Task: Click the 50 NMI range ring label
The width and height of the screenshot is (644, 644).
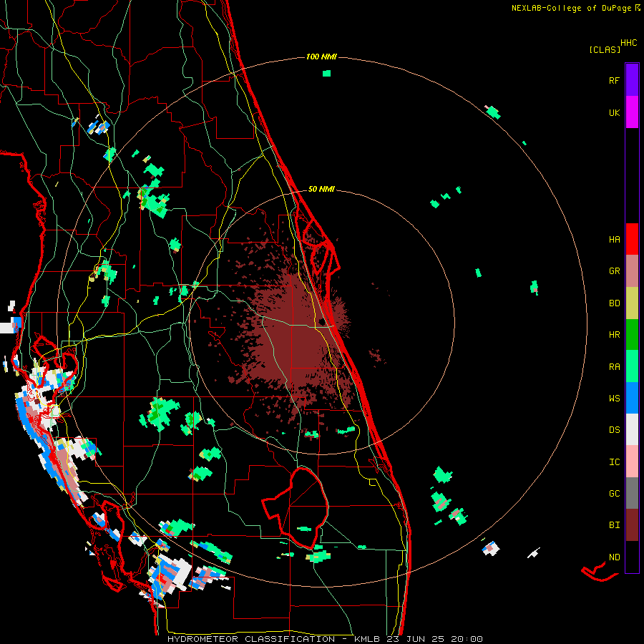Action: (321, 189)
